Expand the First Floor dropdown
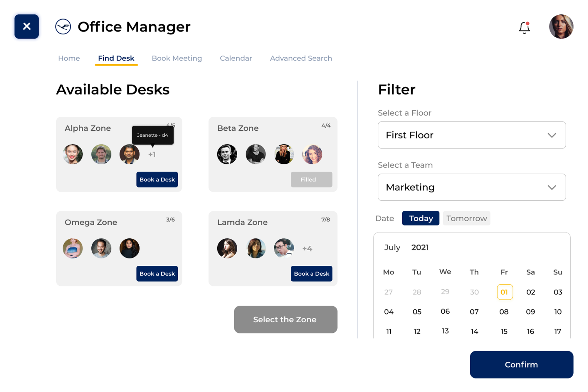The width and height of the screenshot is (588, 392). [472, 135]
